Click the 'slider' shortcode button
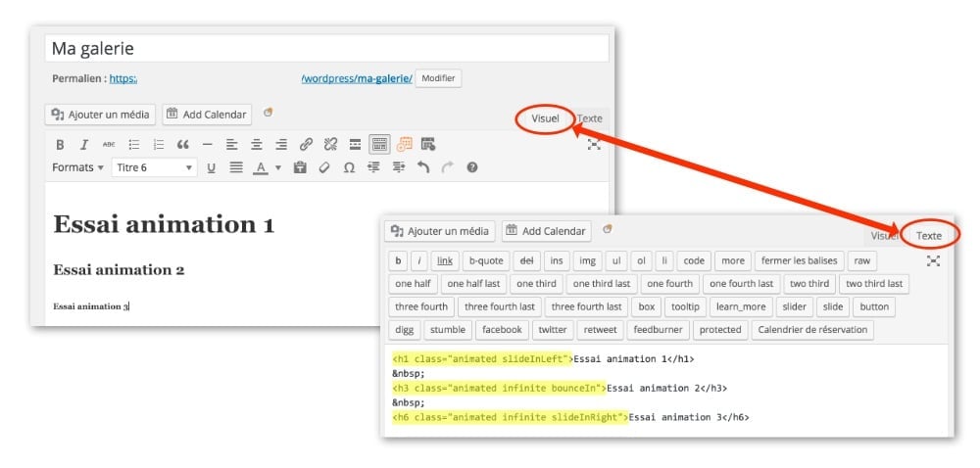The image size is (980, 468). coord(794,306)
